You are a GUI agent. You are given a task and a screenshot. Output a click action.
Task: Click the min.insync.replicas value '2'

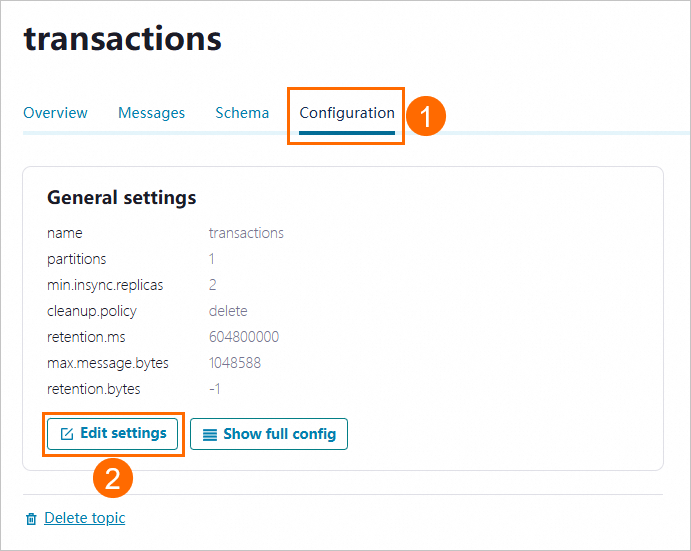pos(212,285)
